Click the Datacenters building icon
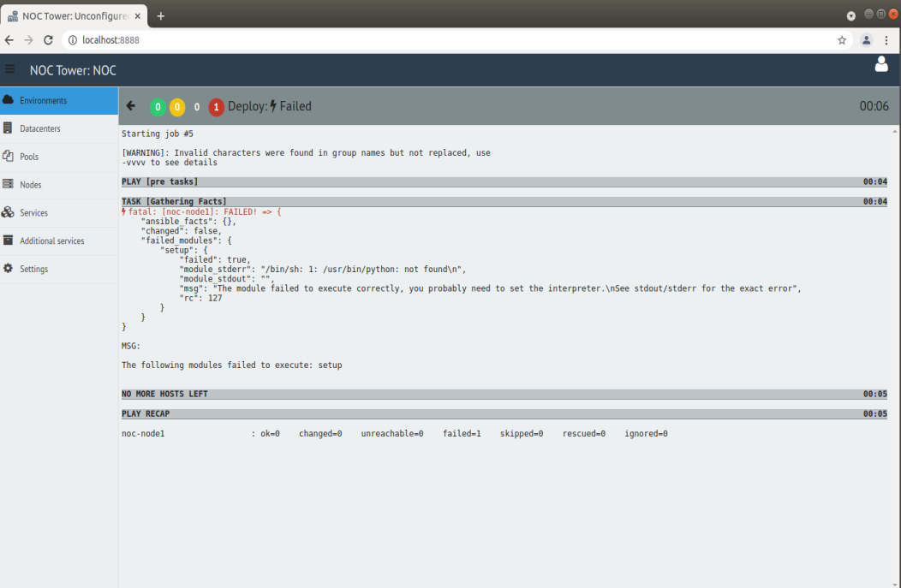Image resolution: width=901 pixels, height=588 pixels. 8,128
